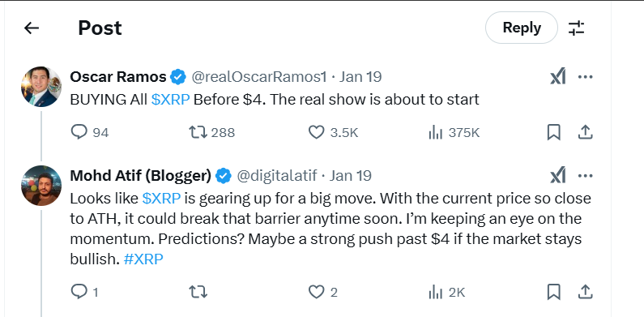Click the Reply button at top
Viewport: 644px width, 317px height.
coord(522,28)
